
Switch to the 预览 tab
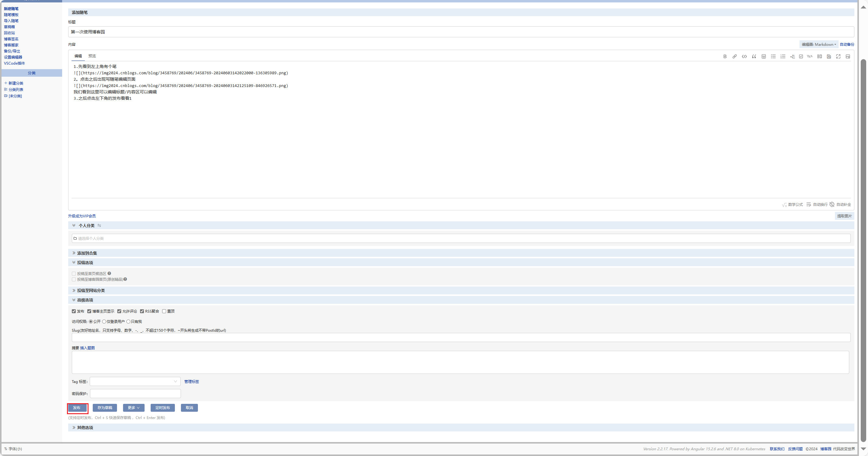click(x=92, y=56)
